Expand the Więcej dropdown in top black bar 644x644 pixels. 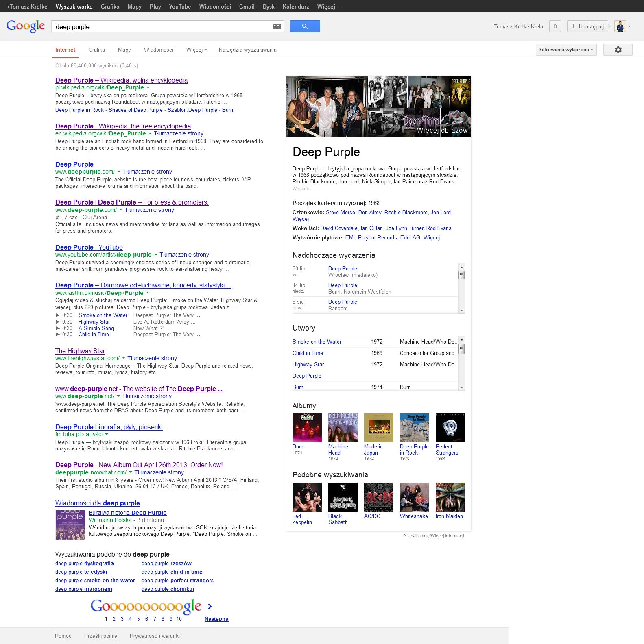328,7
